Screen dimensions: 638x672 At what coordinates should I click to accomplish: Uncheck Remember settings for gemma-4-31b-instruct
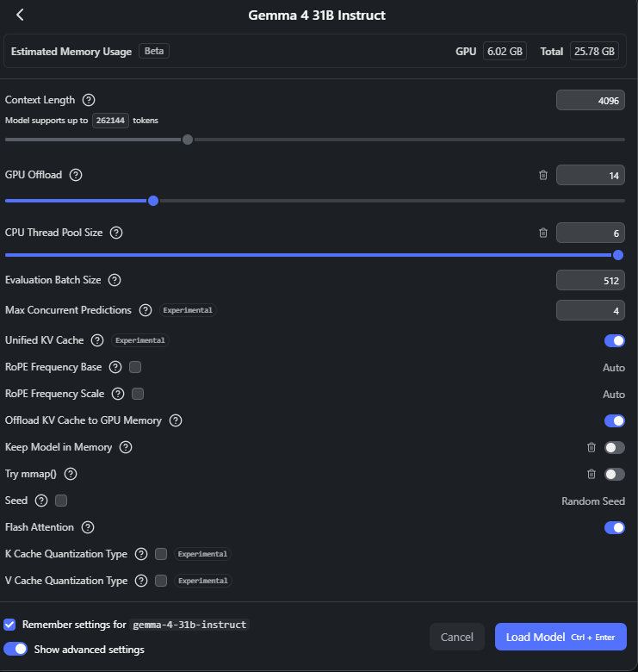10,624
